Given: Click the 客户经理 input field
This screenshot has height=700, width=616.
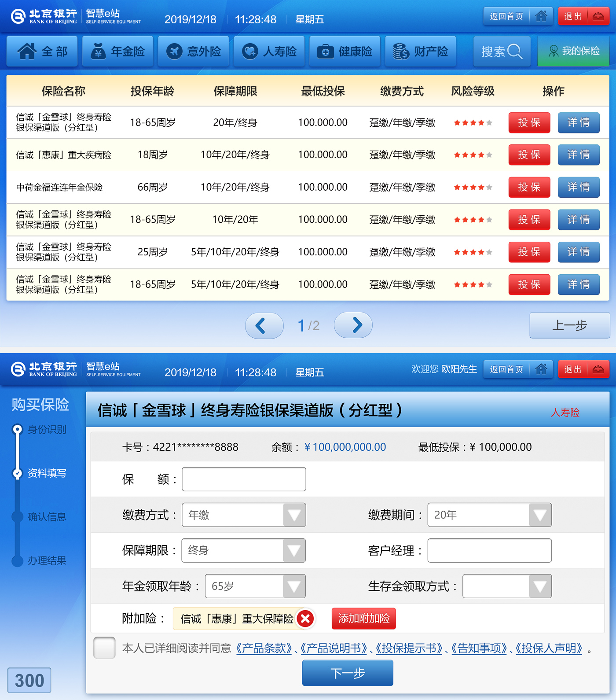Looking at the screenshot, I should tap(490, 550).
